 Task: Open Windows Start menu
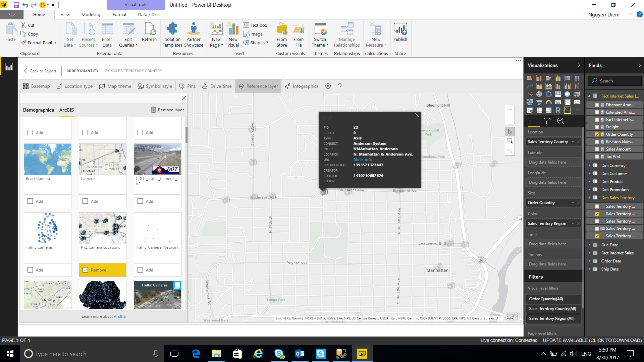10,354
